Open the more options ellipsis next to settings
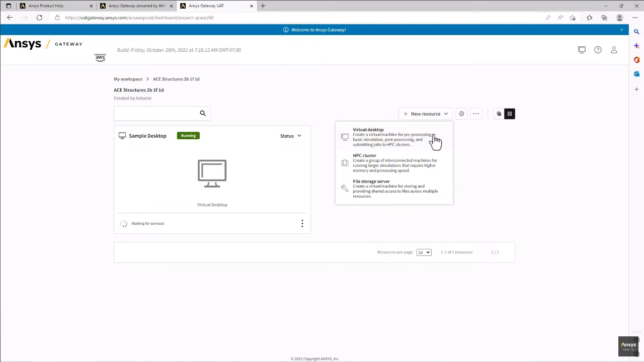Viewport: 644px width, 362px height. (x=476, y=114)
